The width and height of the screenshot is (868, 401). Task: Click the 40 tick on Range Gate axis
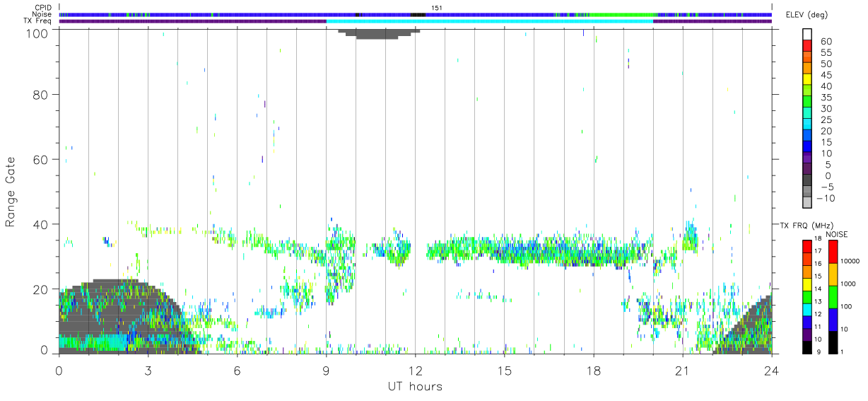40,224
